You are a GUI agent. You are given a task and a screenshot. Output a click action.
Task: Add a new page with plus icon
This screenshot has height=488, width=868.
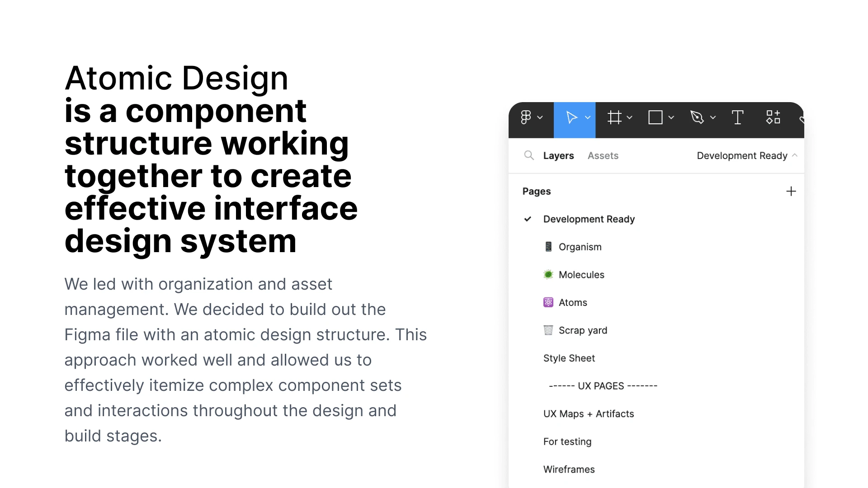point(791,191)
